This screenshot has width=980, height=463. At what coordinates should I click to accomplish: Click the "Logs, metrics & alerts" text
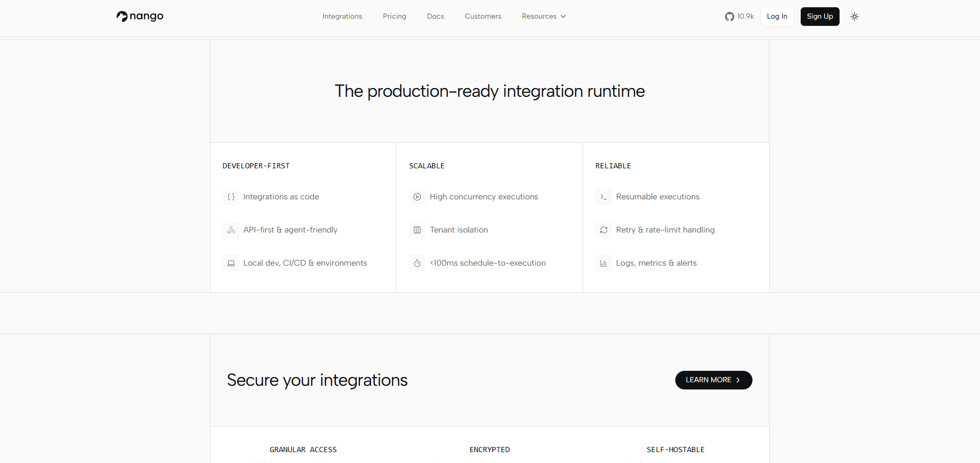point(656,263)
